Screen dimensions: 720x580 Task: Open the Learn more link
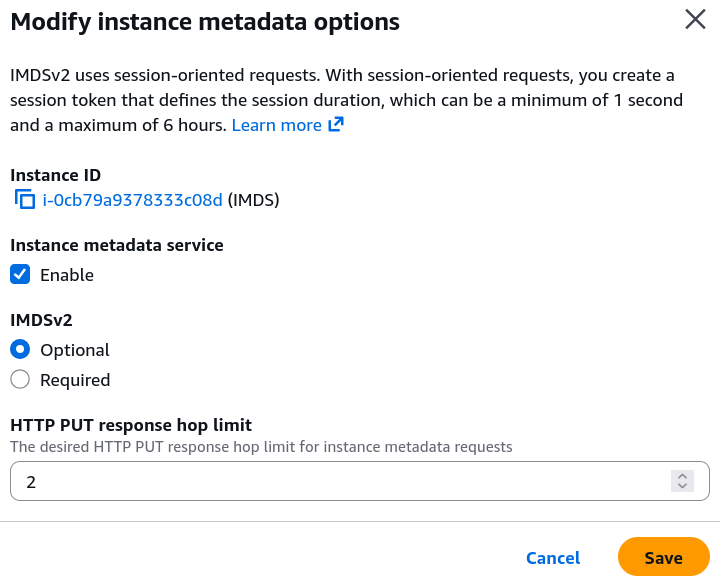277,125
